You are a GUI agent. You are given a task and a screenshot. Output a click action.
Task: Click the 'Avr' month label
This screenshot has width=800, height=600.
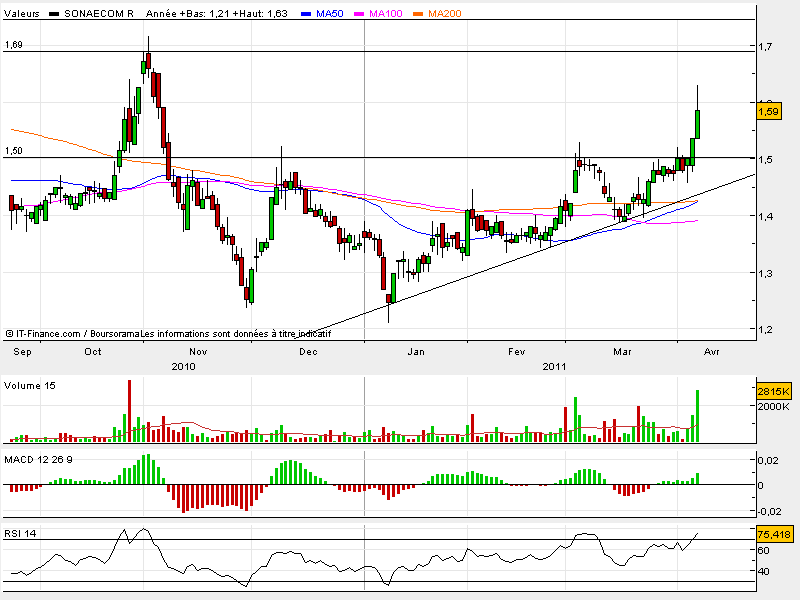[x=712, y=352]
